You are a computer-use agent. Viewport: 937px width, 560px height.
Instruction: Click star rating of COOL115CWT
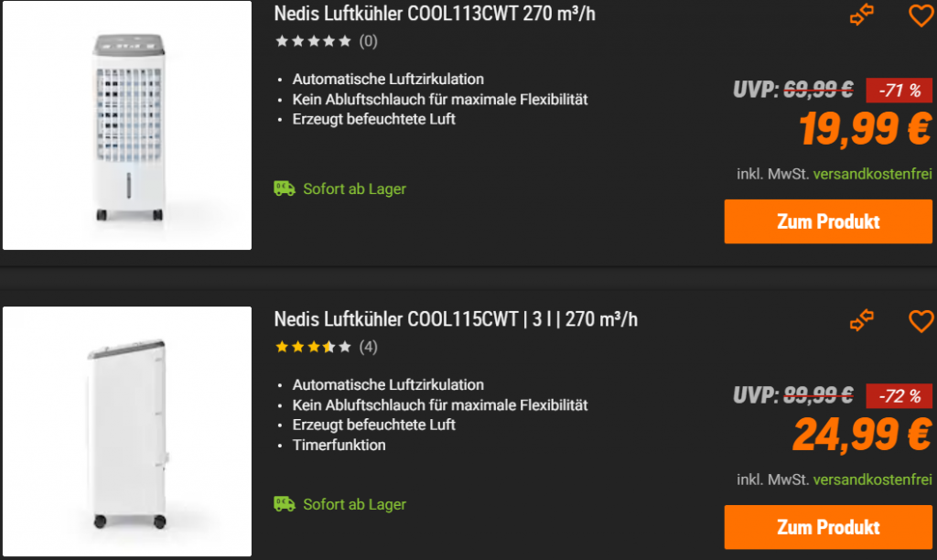313,347
